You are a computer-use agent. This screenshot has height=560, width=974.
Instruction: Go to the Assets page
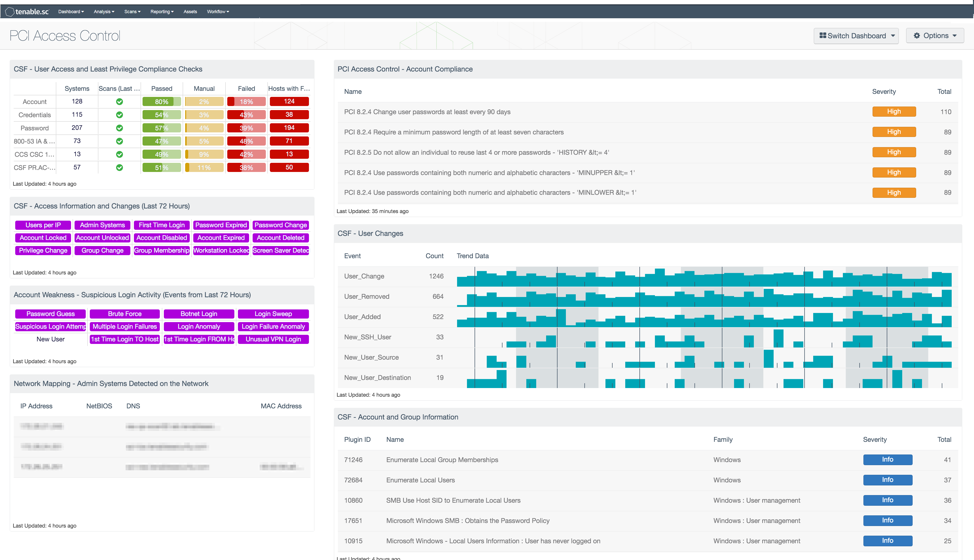190,11
